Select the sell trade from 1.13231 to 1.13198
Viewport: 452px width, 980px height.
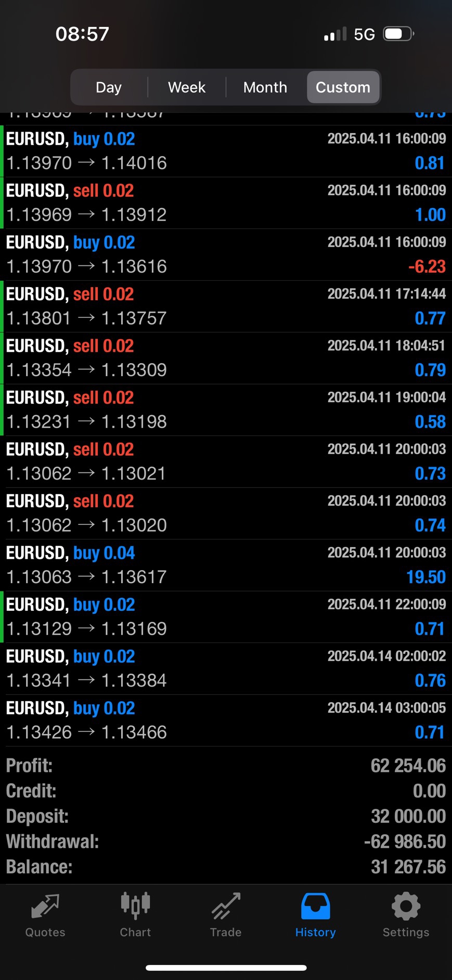coord(226,410)
